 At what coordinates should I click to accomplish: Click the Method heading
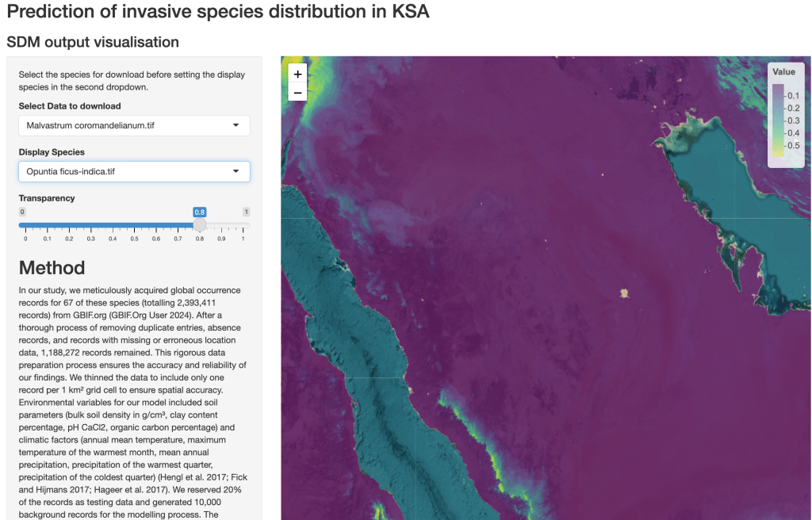tap(52, 267)
